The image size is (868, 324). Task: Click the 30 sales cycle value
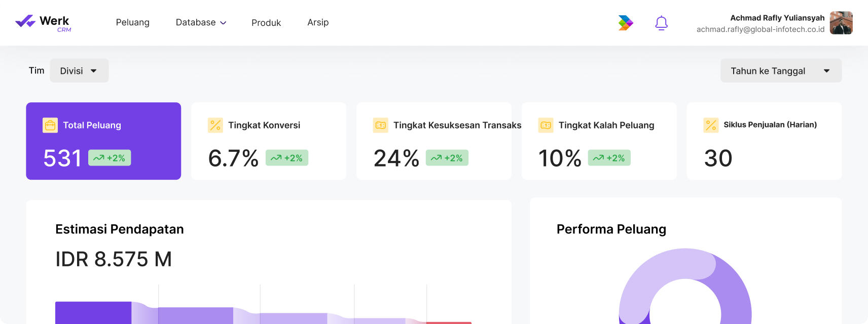[x=718, y=158]
